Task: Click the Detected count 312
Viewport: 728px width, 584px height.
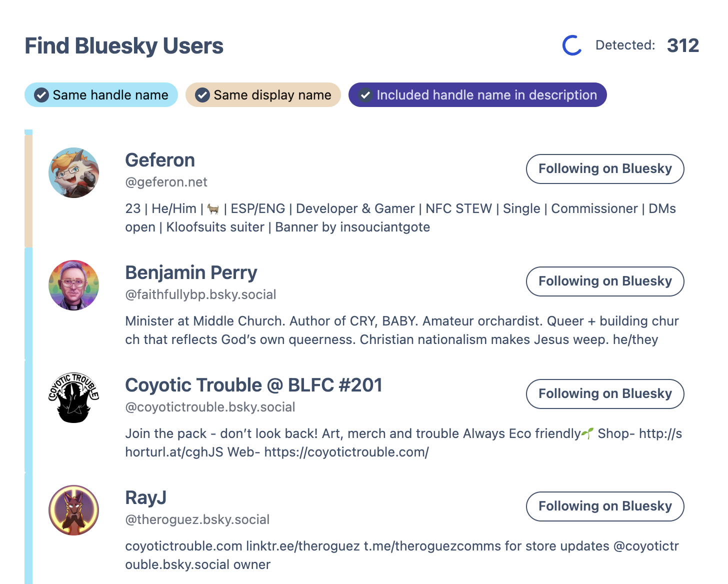Action: (x=683, y=45)
